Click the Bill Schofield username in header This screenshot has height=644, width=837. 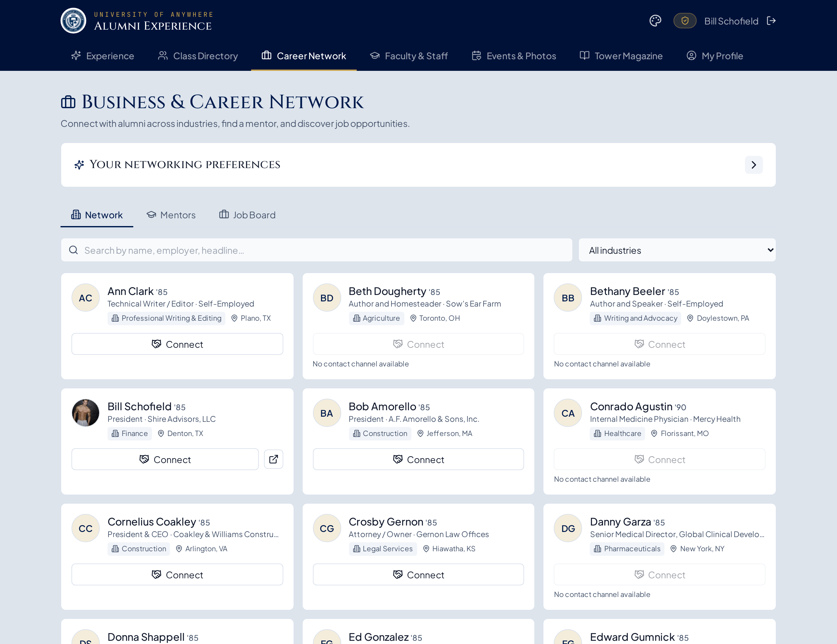click(x=731, y=21)
